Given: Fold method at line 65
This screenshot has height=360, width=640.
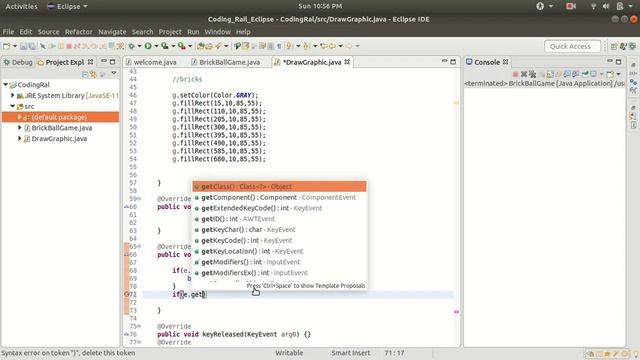Looking at the screenshot, I should (x=139, y=247).
